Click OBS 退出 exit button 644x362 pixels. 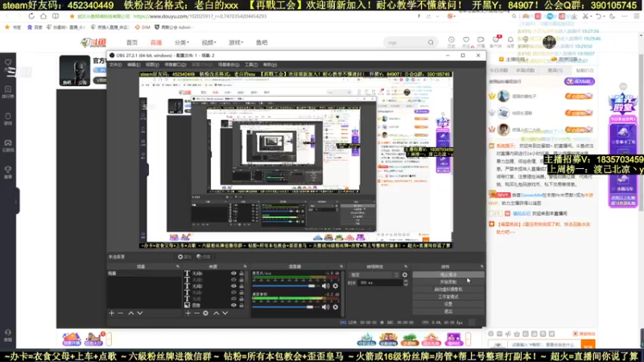[x=448, y=311]
